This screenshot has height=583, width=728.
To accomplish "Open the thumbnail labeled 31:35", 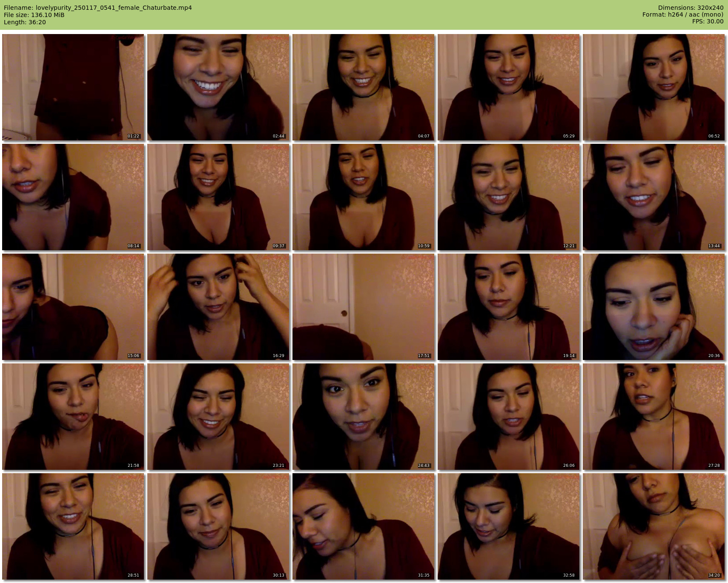I will 363,526.
